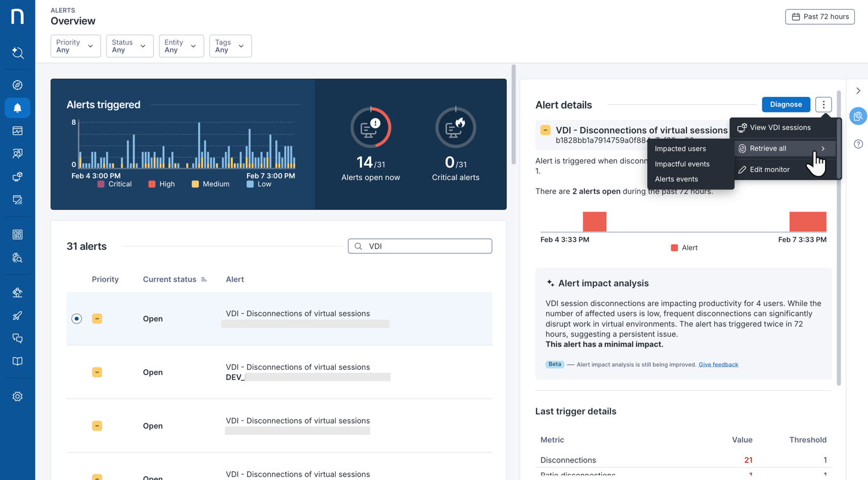Screen dimensions: 868x480
Task: Open the three-dot more actions menu
Action: [823, 104]
